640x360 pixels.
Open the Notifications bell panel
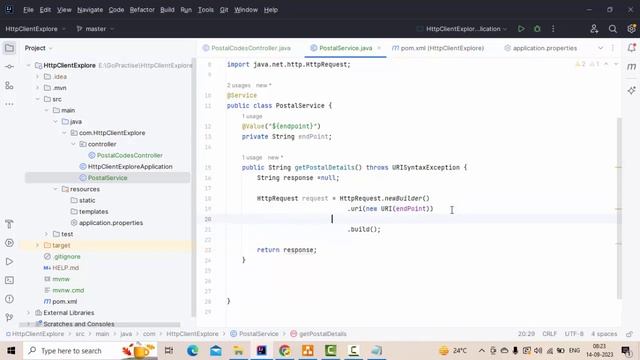[x=631, y=48]
